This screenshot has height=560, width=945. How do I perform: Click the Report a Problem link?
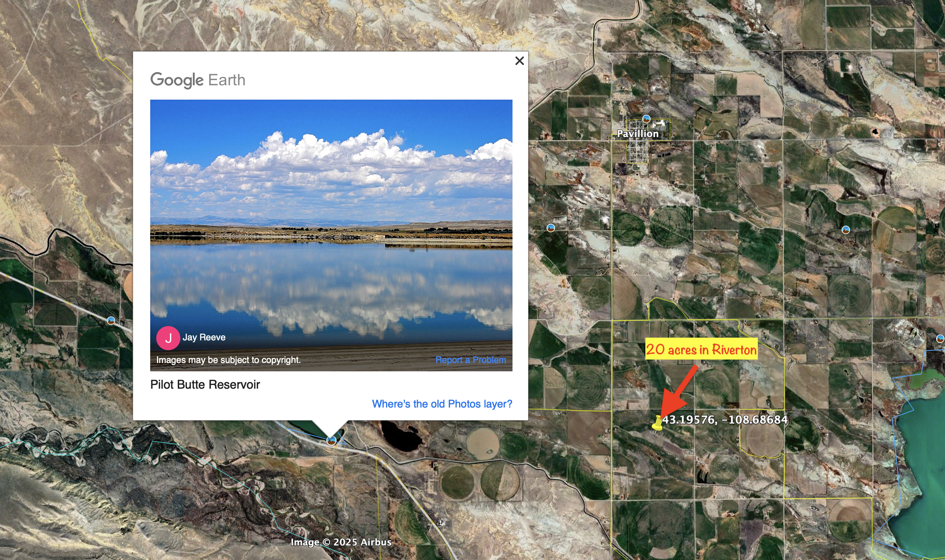pyautogui.click(x=471, y=360)
